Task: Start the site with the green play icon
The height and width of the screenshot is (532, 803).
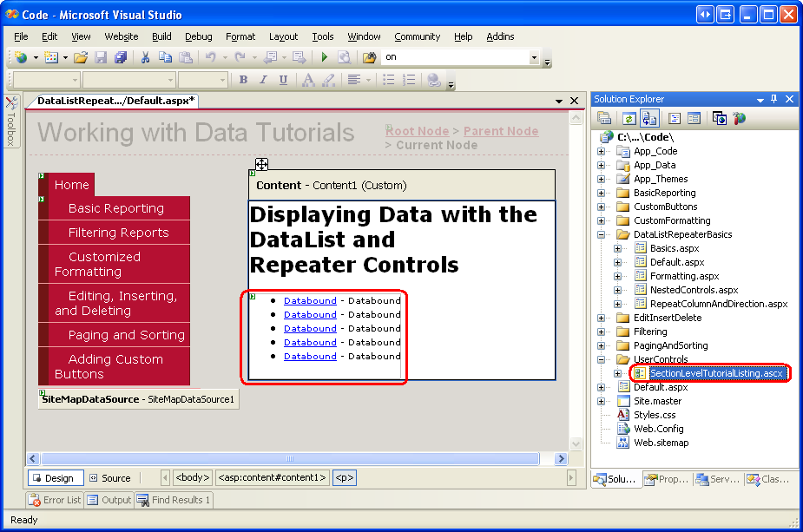Action: [324, 57]
